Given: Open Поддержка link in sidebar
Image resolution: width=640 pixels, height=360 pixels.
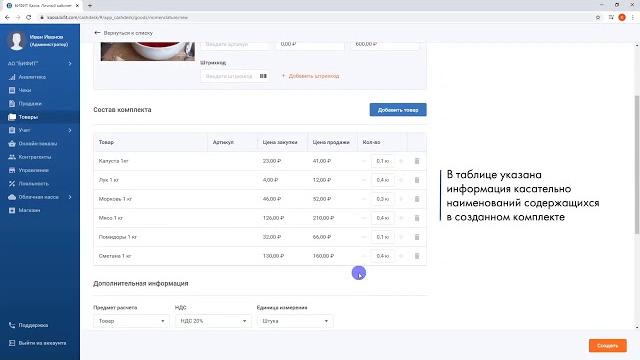Looking at the screenshot, I should pyautogui.click(x=33, y=325).
